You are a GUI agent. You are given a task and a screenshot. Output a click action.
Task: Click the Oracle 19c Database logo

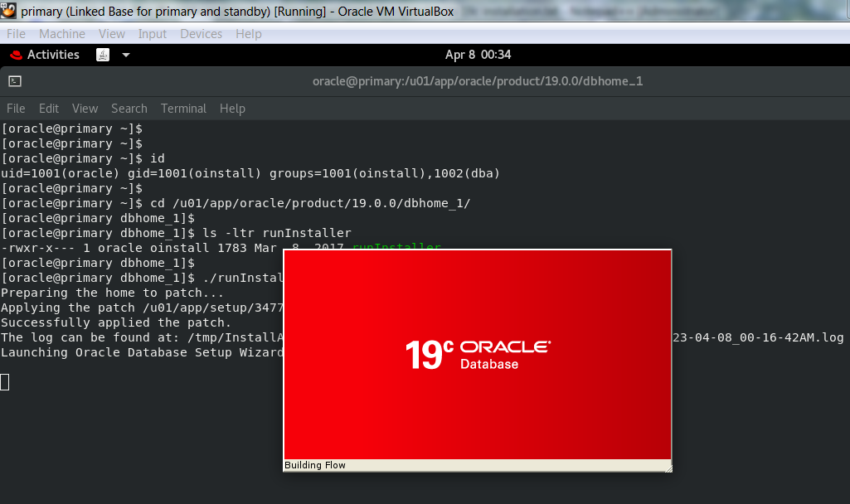tap(478, 355)
